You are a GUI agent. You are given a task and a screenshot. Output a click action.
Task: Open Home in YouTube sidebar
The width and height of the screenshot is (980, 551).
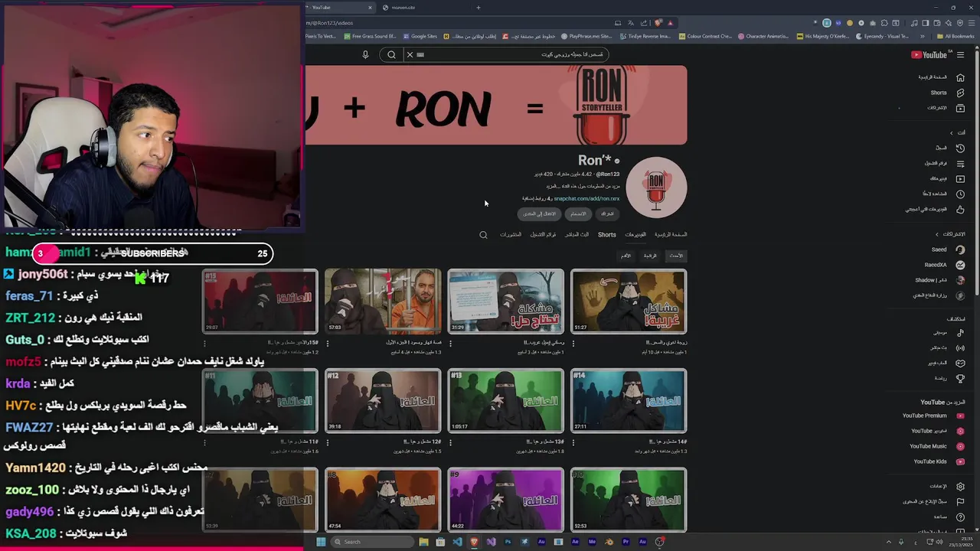(941, 77)
